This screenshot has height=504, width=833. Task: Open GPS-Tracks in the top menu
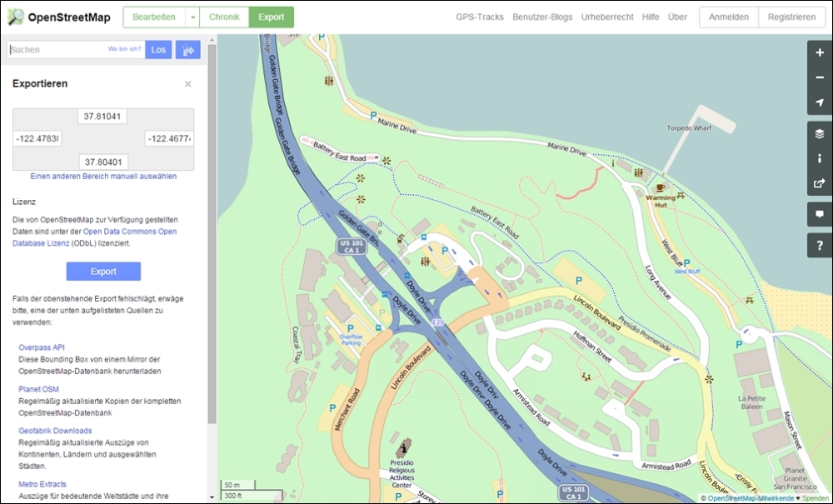click(480, 17)
